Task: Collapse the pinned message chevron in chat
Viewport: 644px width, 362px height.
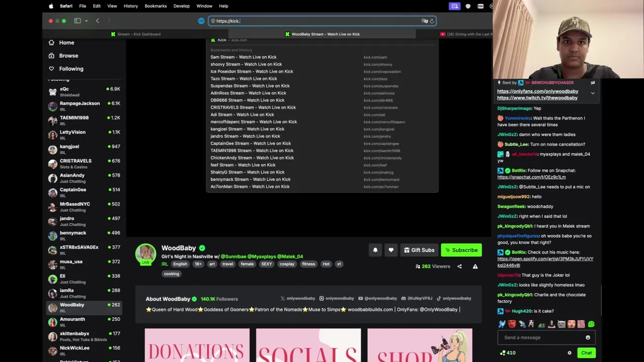Action: pyautogui.click(x=593, y=93)
